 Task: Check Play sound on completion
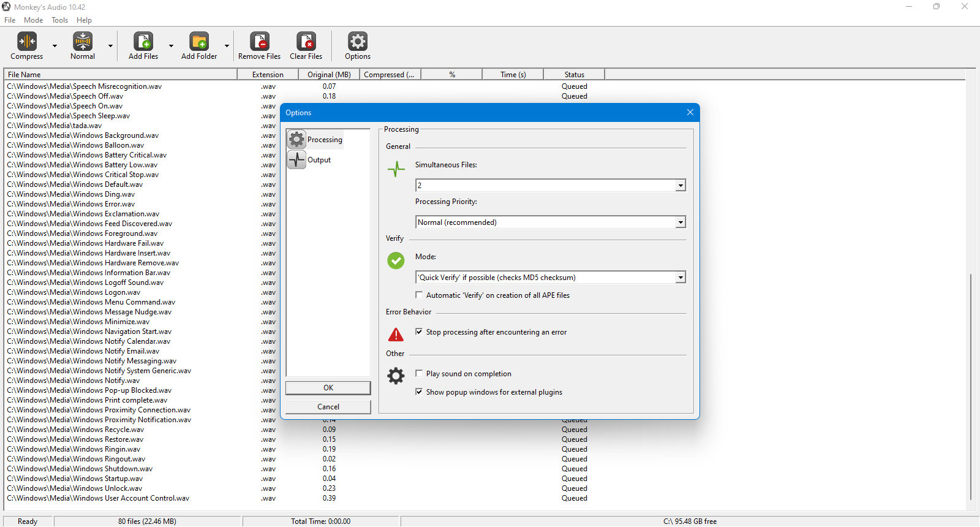[x=419, y=373]
